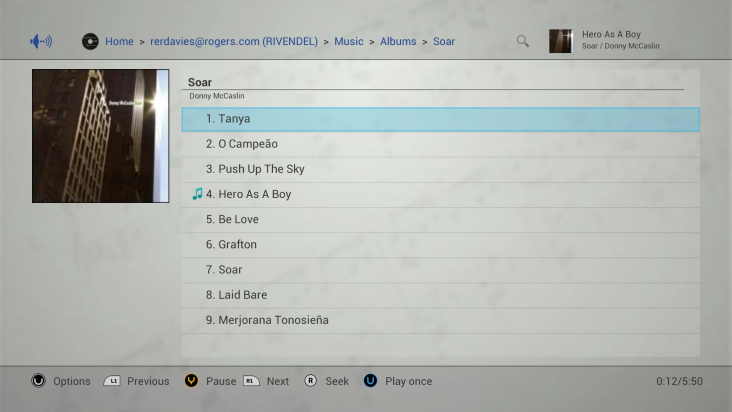Skip to Next track label
Image resolution: width=732 pixels, height=412 pixels.
[278, 381]
